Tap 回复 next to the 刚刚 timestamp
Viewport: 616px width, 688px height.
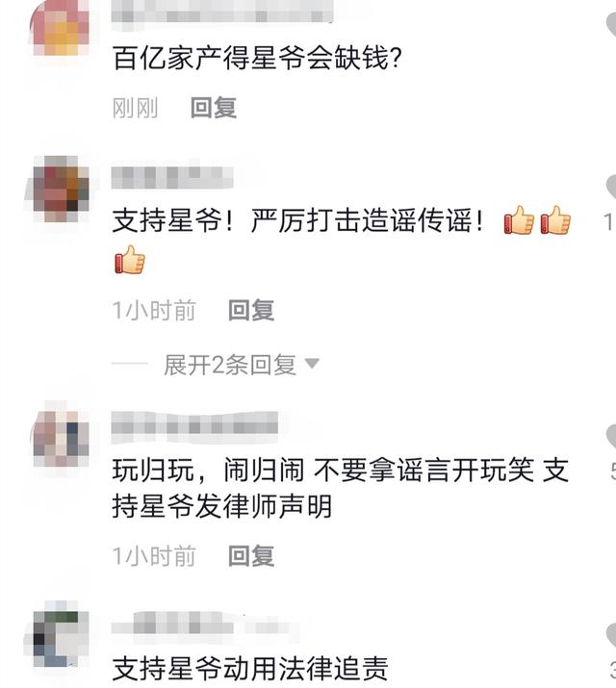tap(214, 108)
